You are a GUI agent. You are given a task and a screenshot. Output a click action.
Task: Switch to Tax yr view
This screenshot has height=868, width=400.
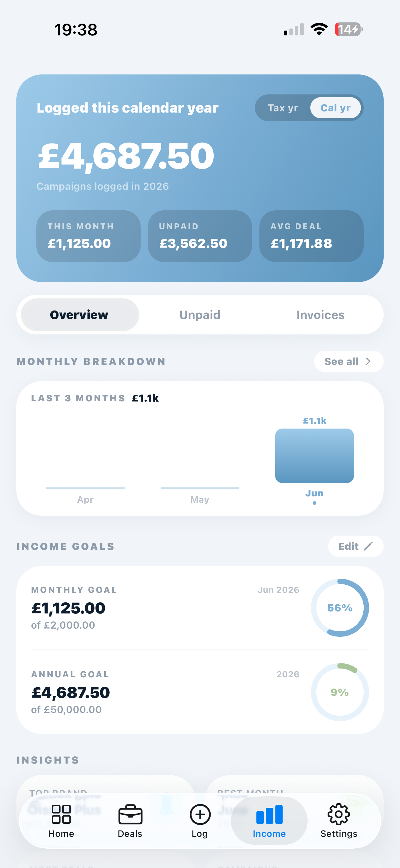(x=283, y=108)
